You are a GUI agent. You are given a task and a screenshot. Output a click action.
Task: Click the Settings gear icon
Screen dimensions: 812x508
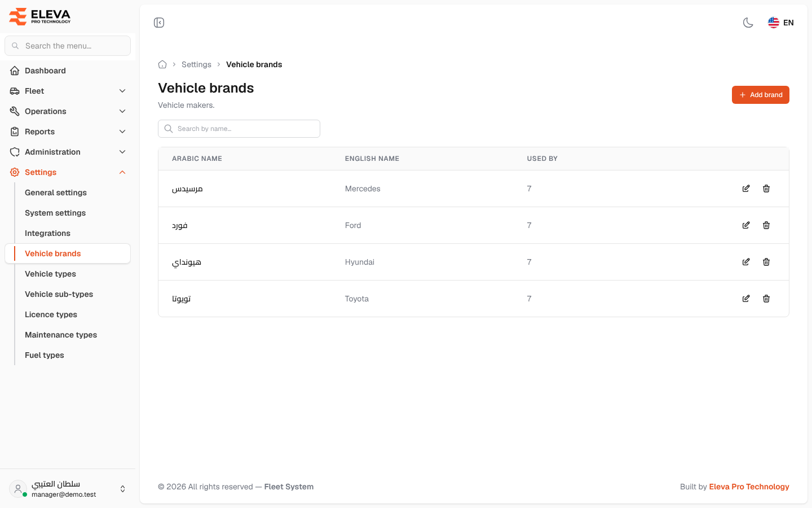coord(15,172)
